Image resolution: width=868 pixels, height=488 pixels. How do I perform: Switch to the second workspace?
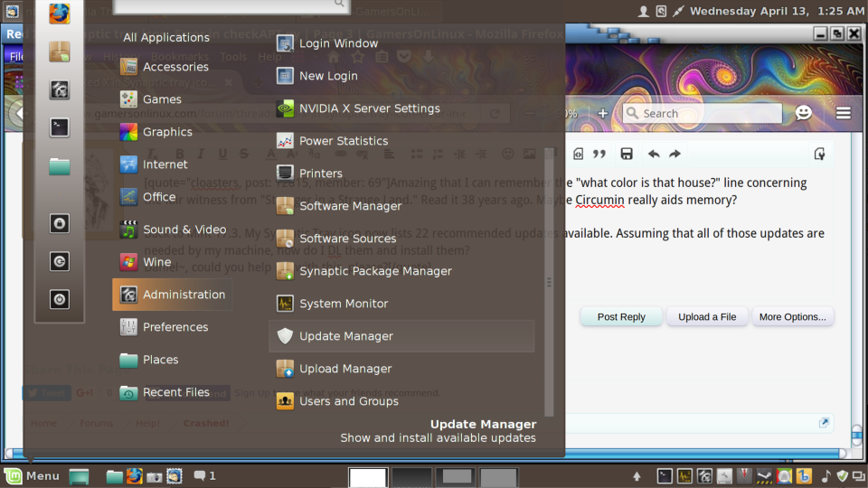point(411,477)
